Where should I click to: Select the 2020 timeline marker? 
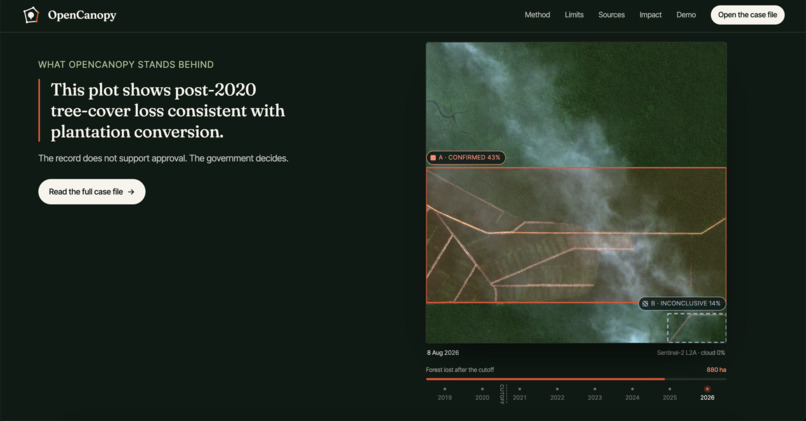pos(482,394)
